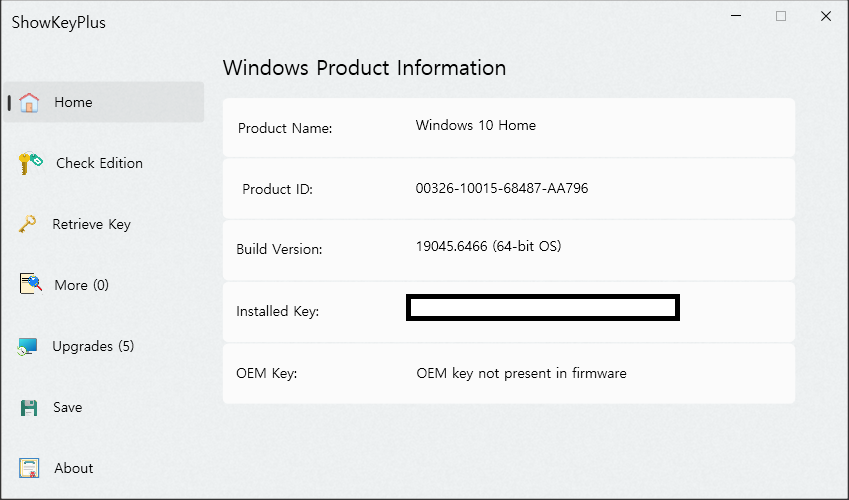Click the Check Edition key icon
Image resolution: width=849 pixels, height=500 pixels.
(x=30, y=163)
